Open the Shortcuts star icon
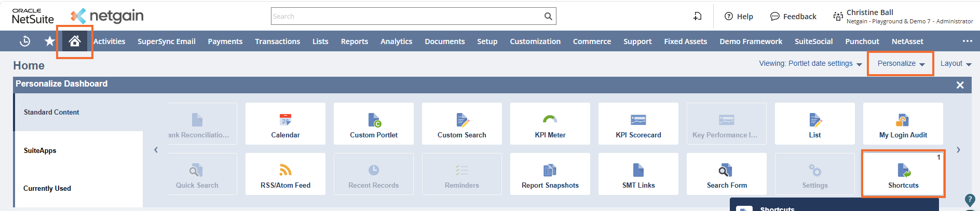 pyautogui.click(x=49, y=41)
